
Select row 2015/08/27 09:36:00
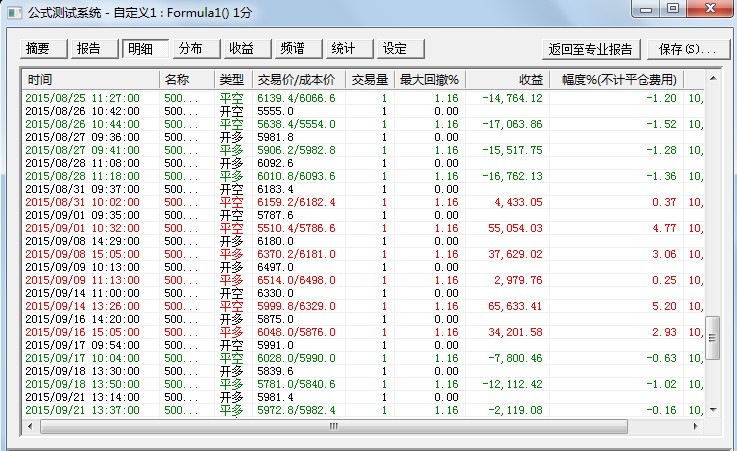pyautogui.click(x=363, y=137)
